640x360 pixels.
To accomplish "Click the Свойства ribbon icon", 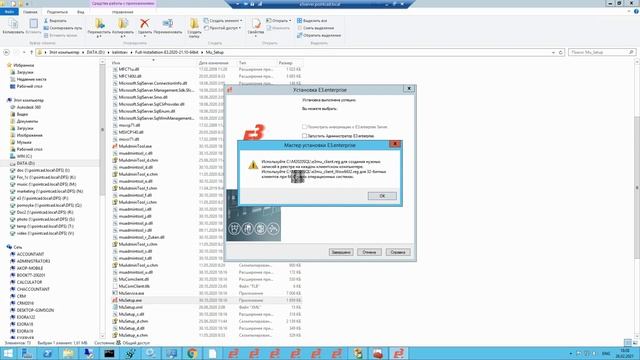I will coord(256,27).
